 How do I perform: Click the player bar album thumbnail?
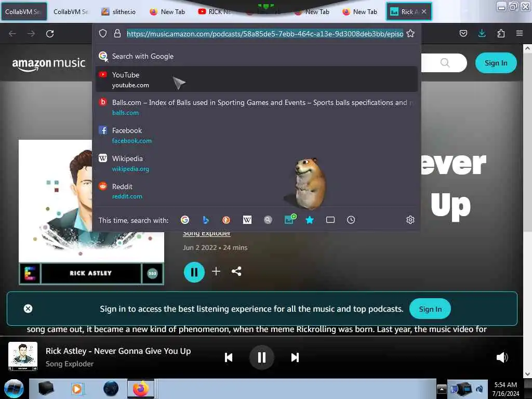[23, 356]
